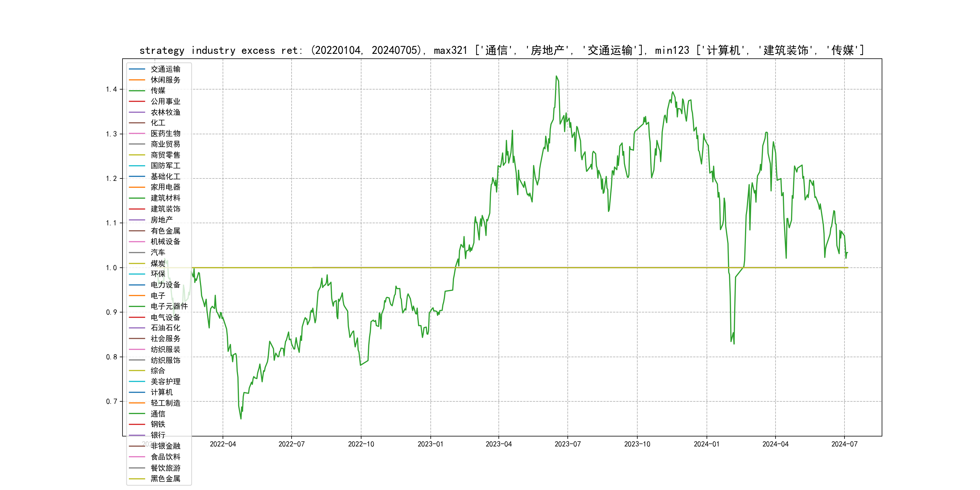Select the 计算机 legend entry
This screenshot has height=490, width=980.
tap(161, 392)
